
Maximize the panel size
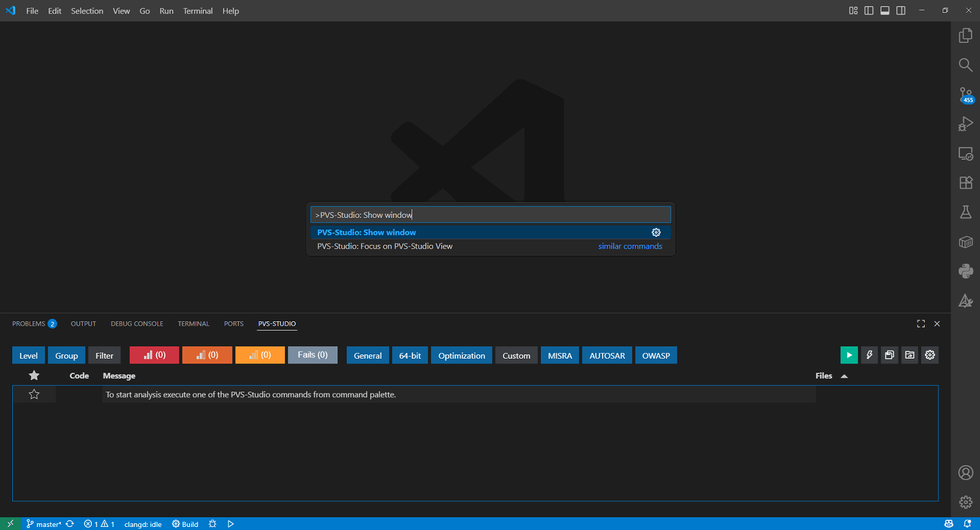[x=921, y=324]
